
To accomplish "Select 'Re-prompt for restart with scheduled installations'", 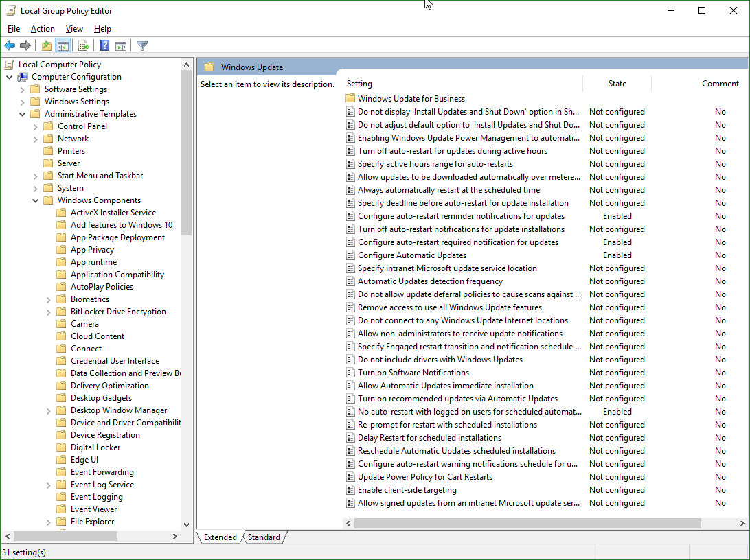I will pyautogui.click(x=447, y=425).
